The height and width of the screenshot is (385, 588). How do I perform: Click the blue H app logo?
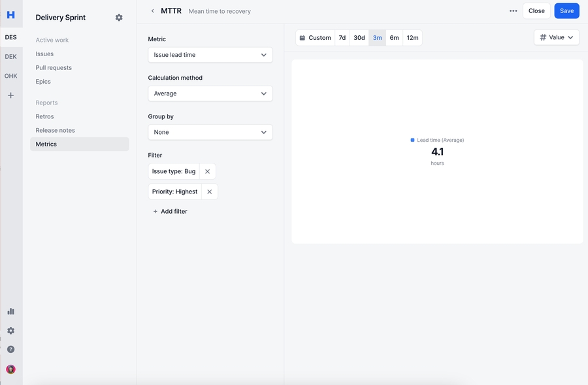[x=11, y=14]
